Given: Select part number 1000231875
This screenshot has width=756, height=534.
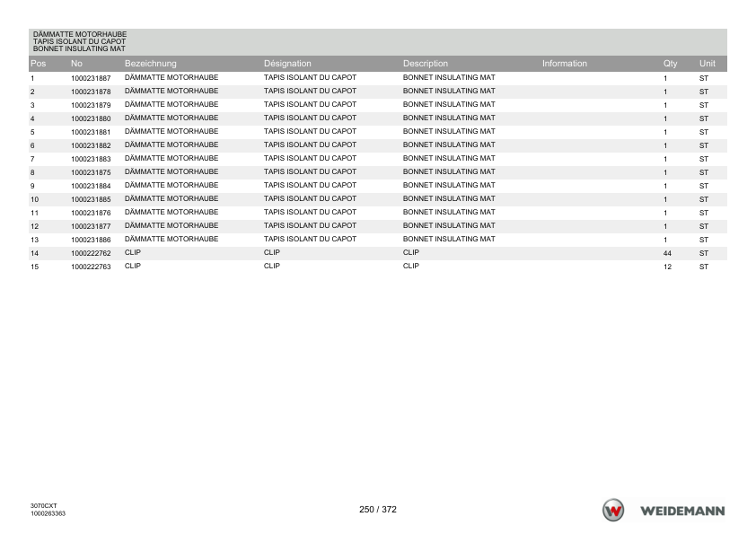Looking at the screenshot, I should tap(91, 172).
